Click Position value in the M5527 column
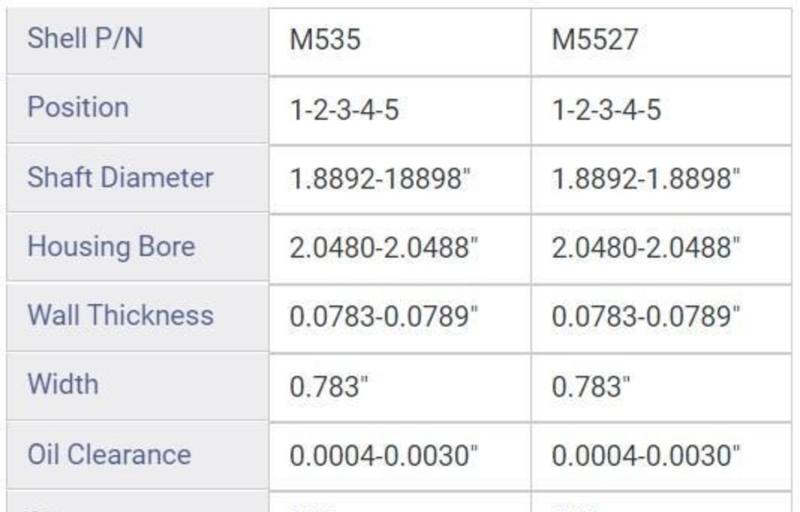 [x=606, y=109]
